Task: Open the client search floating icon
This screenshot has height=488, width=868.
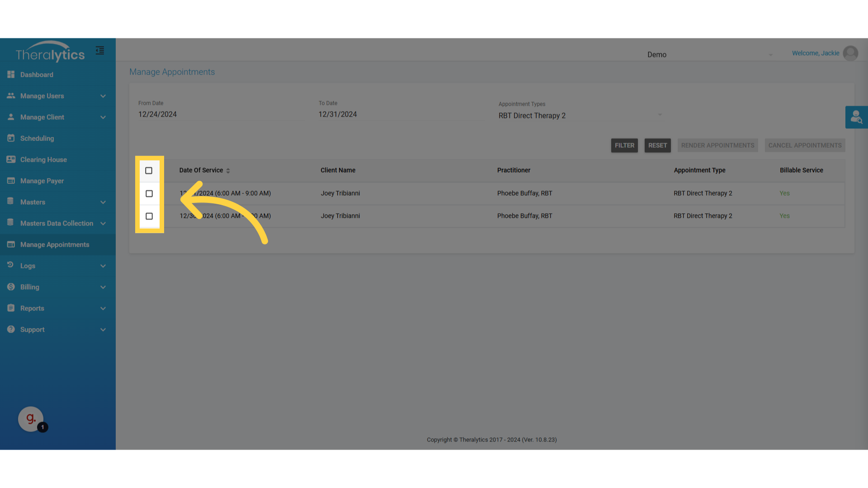Action: [856, 117]
